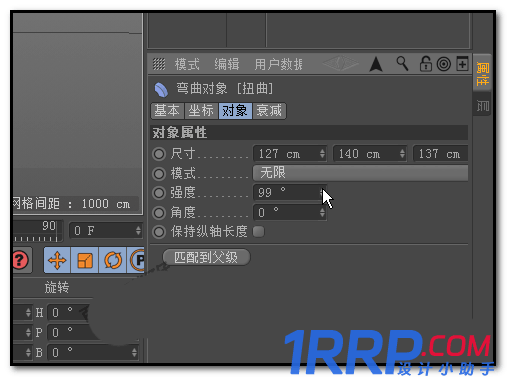507x377 pixels.
Task: Click the P rotation 0° field
Action: [70, 332]
